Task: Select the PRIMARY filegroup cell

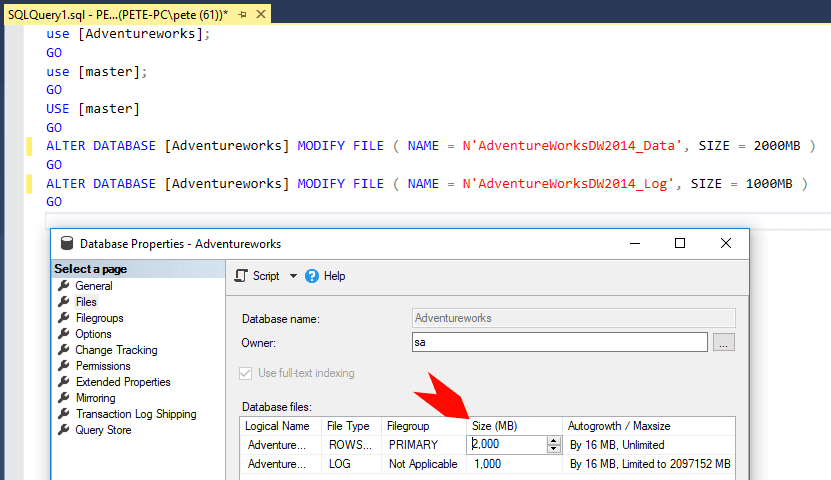Action: coord(424,445)
